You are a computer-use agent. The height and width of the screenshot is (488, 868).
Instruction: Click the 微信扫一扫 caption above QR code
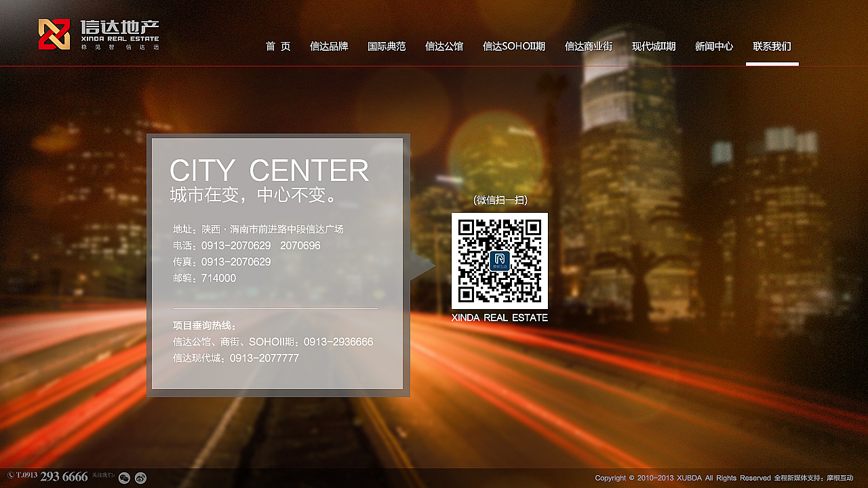tap(500, 200)
